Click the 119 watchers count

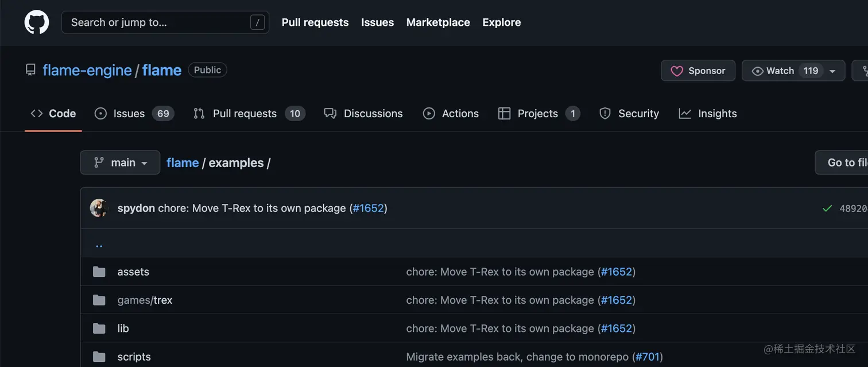coord(811,71)
